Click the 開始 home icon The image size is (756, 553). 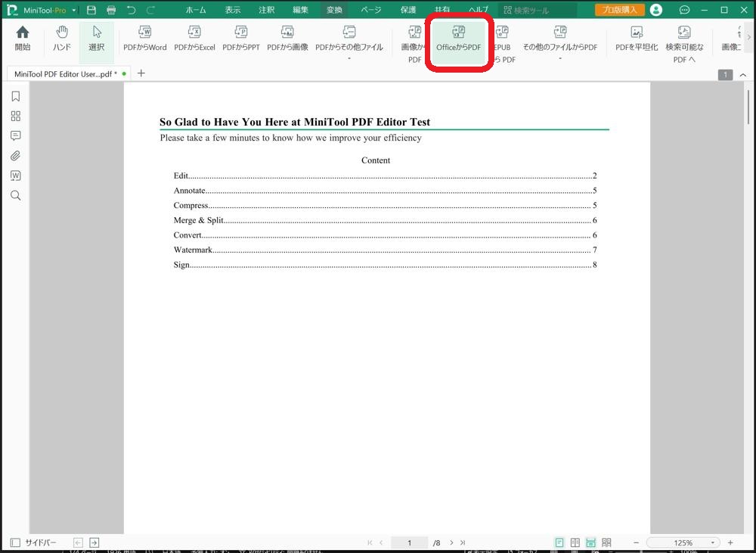[x=22, y=39]
